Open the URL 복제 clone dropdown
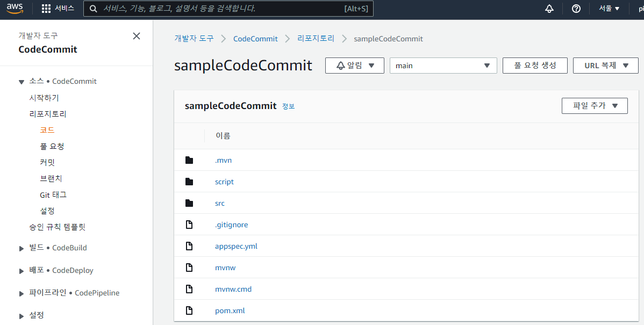The image size is (644, 325). point(606,66)
